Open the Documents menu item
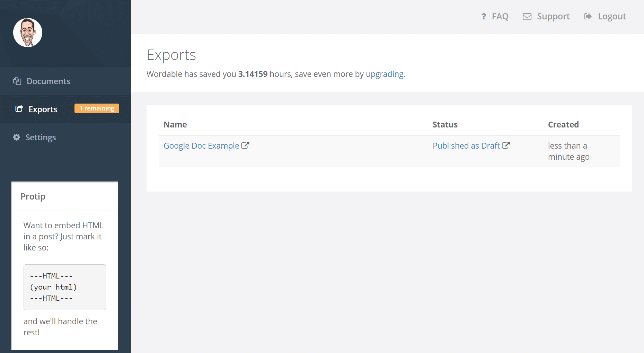Screen dimensions: 644x353 click(48, 81)
